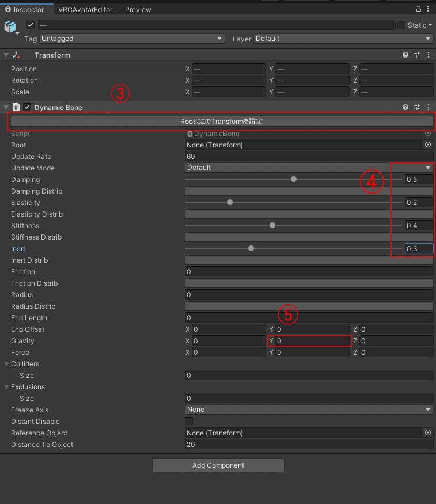Open Transform preset settings icon
This screenshot has width=436, height=504.
417,55
